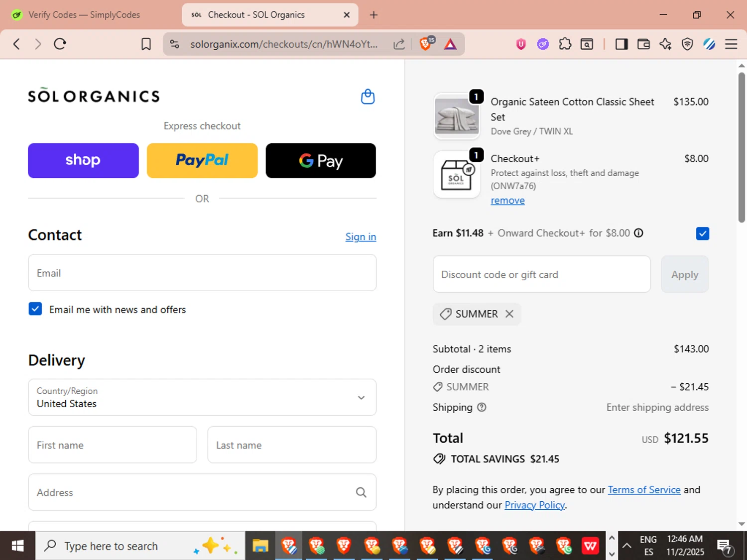Toggle the Onward Checkout+ checkbox
This screenshot has width=747, height=560.
click(702, 233)
